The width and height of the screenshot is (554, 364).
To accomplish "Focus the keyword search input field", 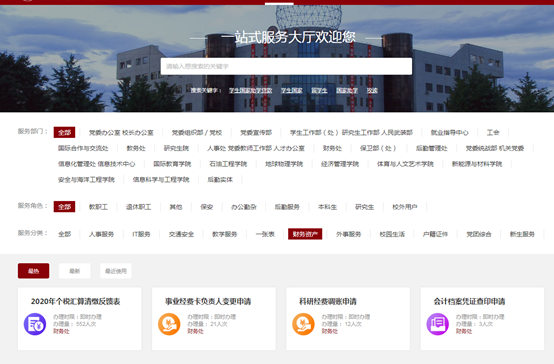I will 286,66.
